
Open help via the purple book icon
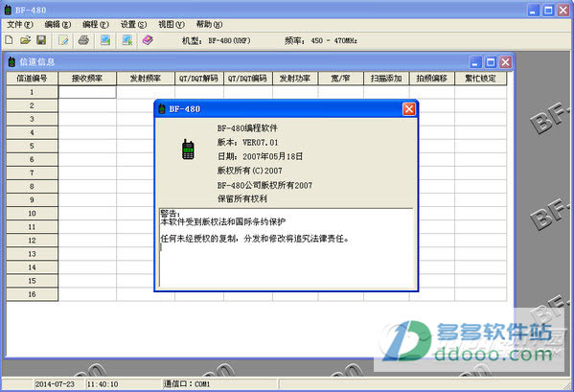click(148, 40)
